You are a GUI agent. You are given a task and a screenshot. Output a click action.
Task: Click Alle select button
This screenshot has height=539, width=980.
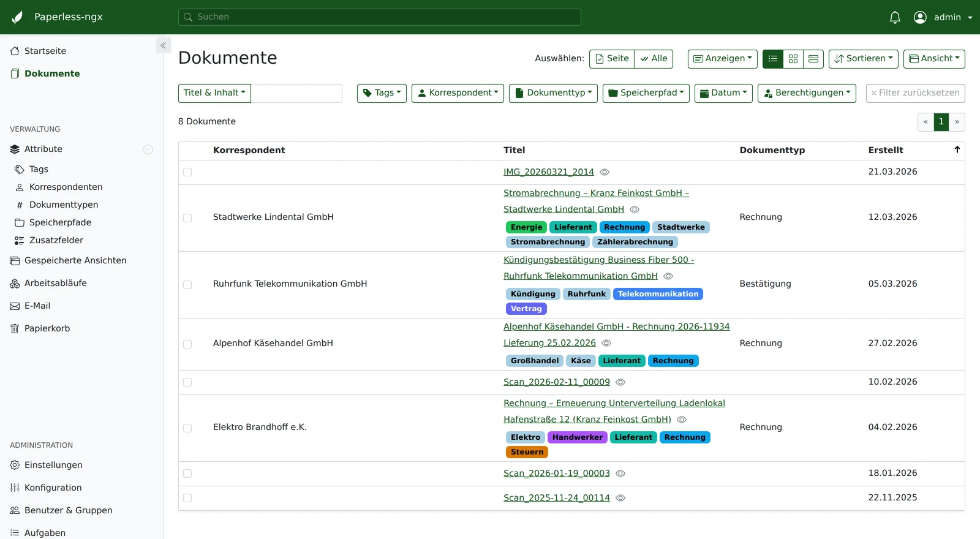pyautogui.click(x=654, y=59)
